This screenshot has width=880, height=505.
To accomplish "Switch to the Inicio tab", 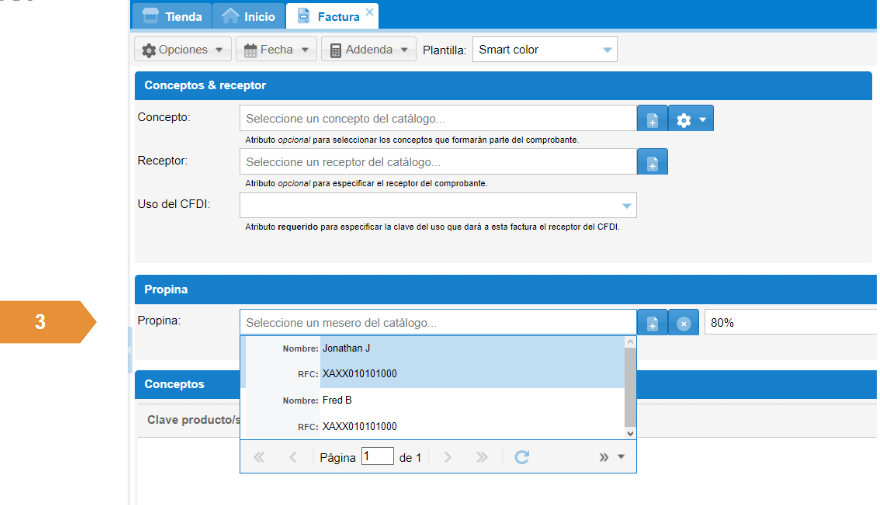I will (248, 16).
